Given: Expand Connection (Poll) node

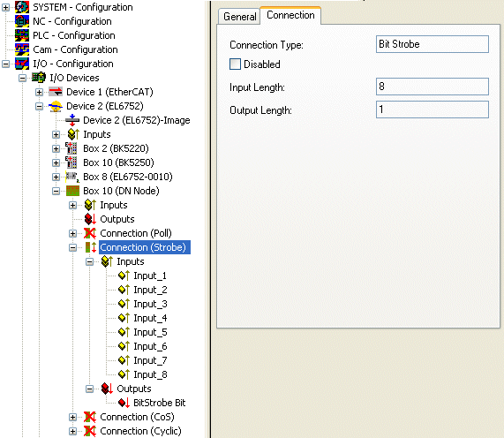Looking at the screenshot, I should click(x=72, y=233).
